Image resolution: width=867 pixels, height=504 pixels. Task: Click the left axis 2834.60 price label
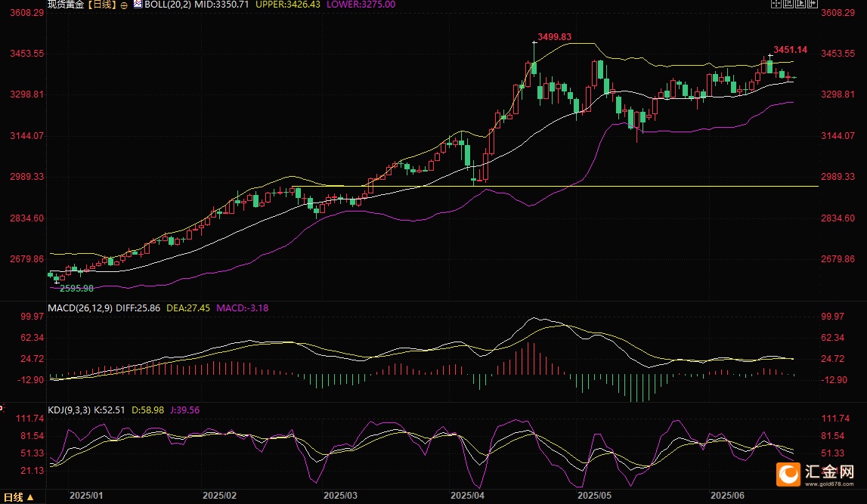26,218
